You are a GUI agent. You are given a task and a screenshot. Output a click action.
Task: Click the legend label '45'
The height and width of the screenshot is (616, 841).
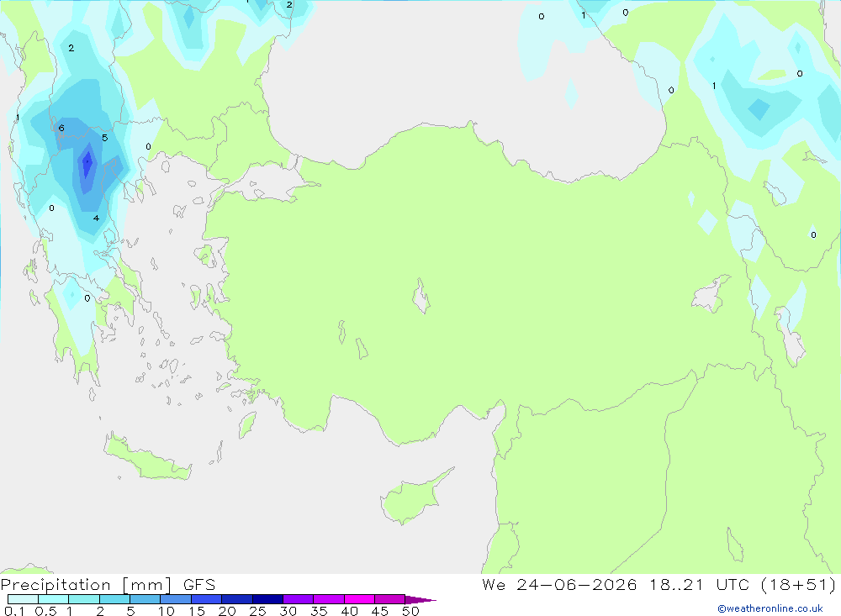380,611
